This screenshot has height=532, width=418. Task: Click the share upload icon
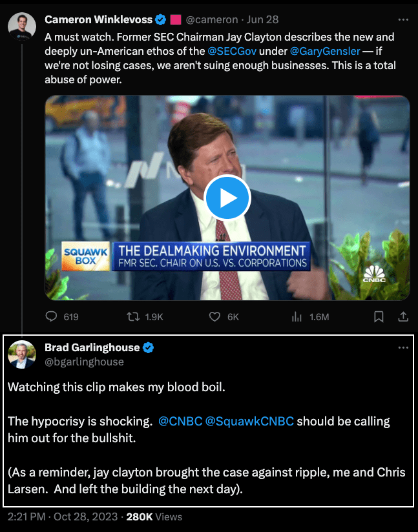pyautogui.click(x=402, y=316)
